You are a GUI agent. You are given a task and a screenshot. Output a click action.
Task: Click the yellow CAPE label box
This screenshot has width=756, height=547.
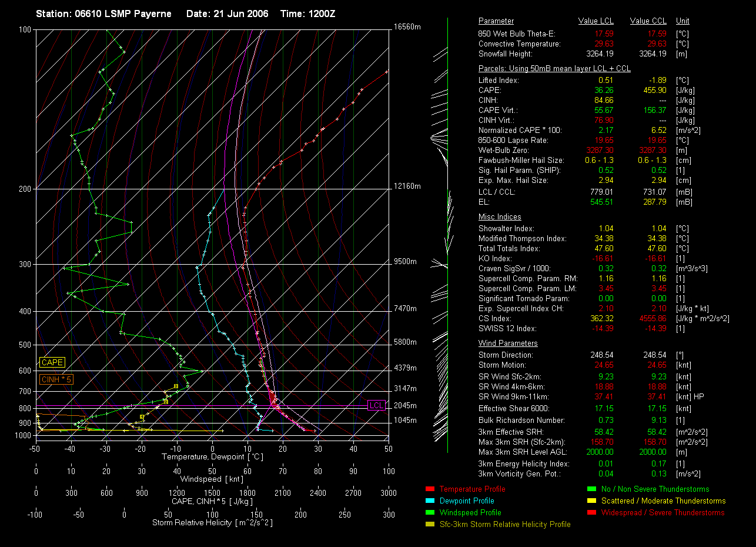coord(52,362)
